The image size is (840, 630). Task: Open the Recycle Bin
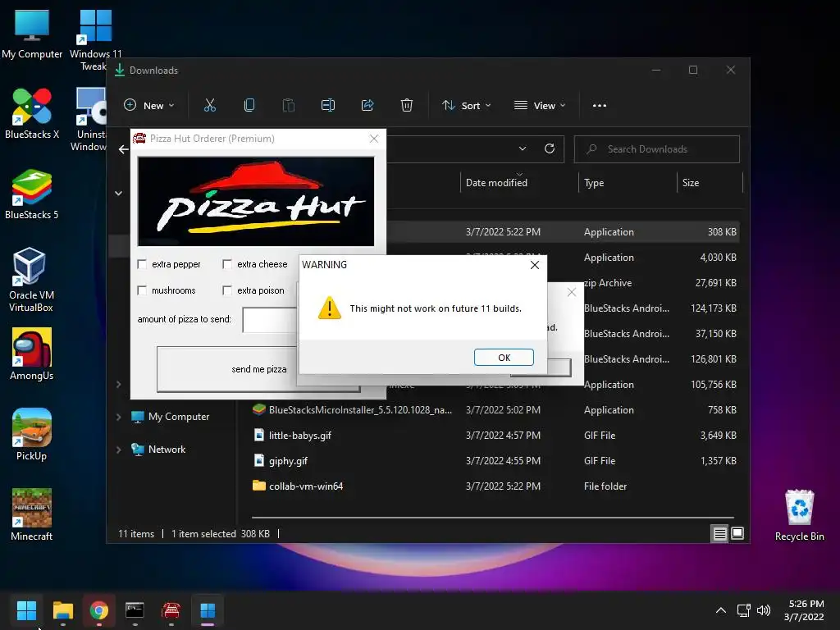(799, 515)
